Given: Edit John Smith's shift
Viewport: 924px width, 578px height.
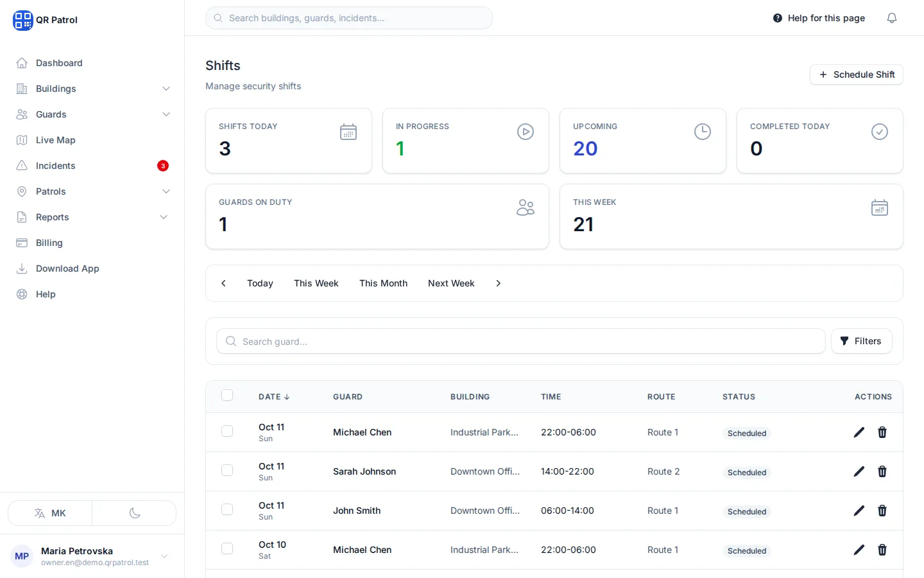Looking at the screenshot, I should pyautogui.click(x=859, y=511).
